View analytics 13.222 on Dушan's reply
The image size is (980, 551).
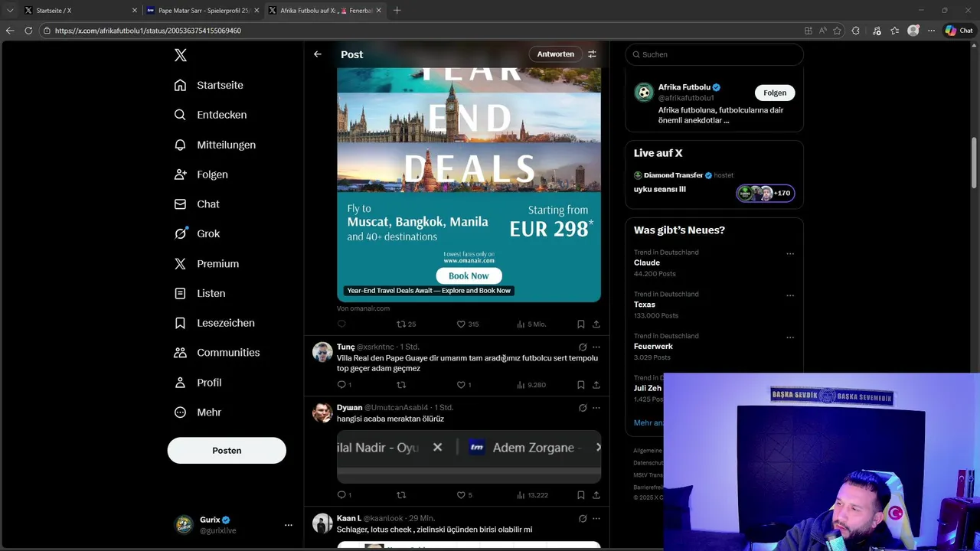533,495
